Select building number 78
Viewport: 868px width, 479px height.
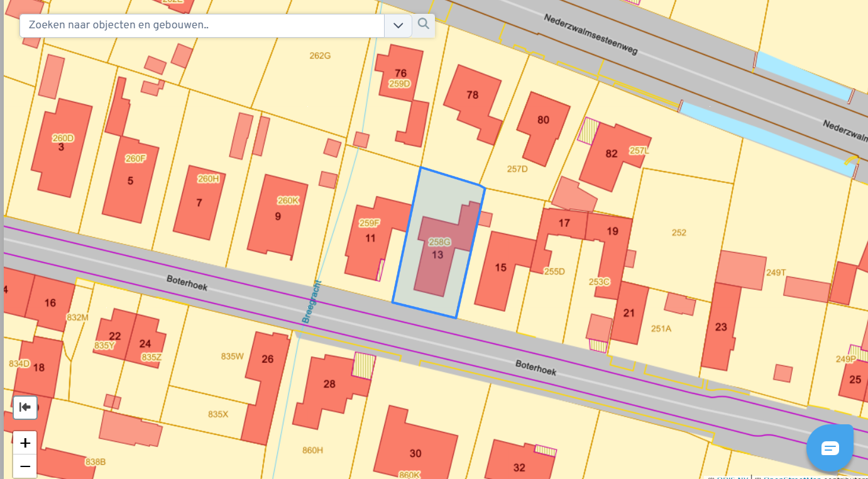(473, 95)
